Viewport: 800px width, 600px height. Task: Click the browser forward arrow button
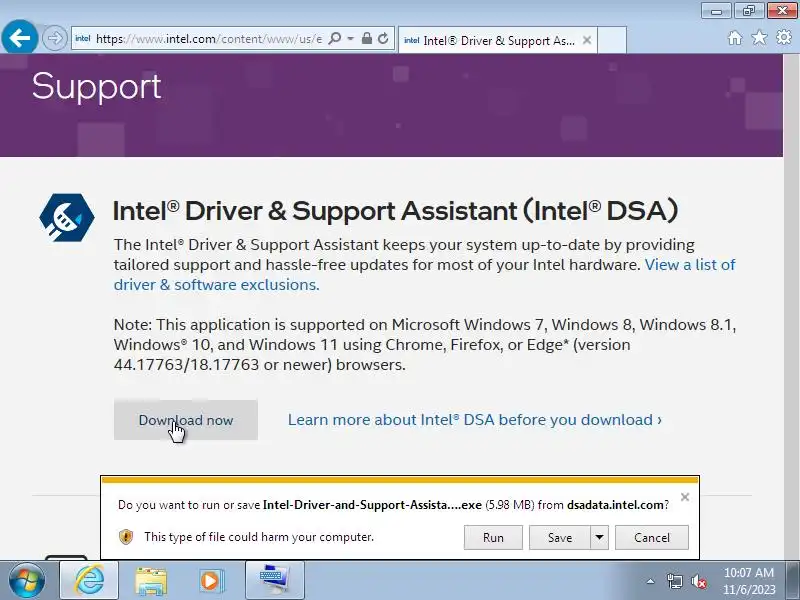[x=55, y=38]
